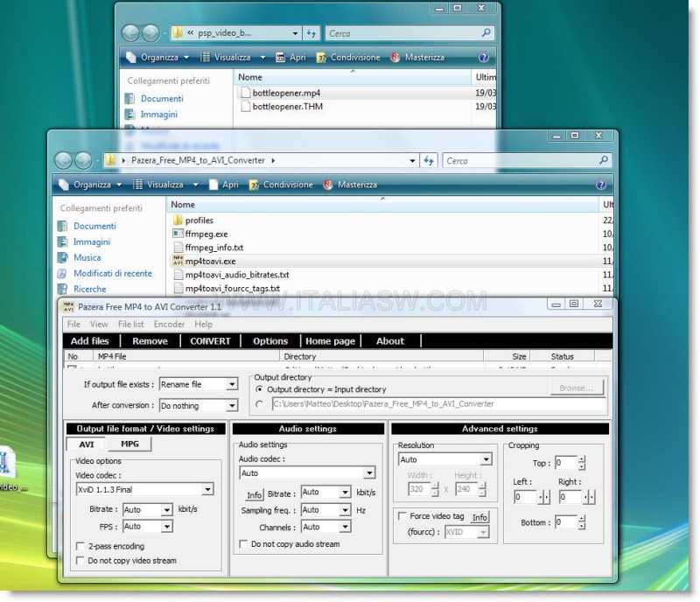Click forward arrow in Pazera folder window
Screen dimensions: 700x602
pos(83,160)
